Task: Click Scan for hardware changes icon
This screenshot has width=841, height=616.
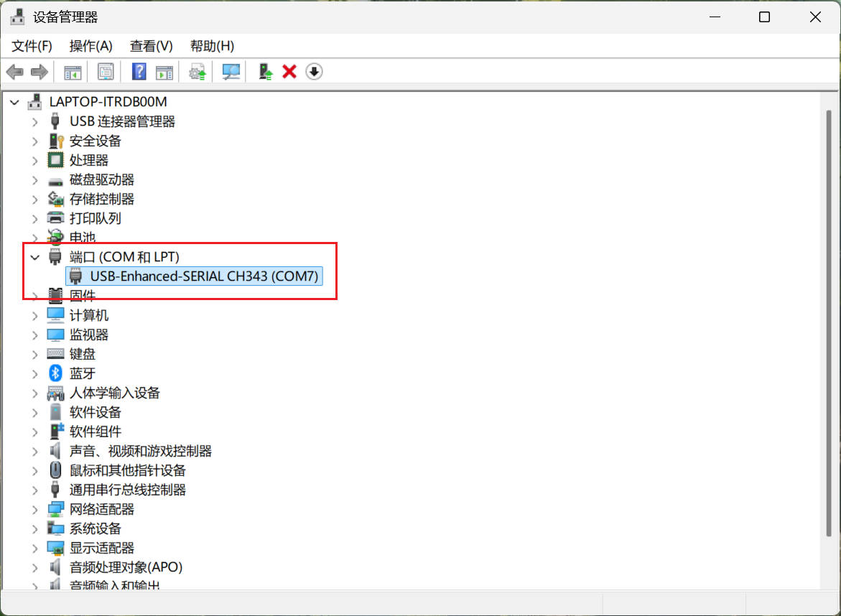Action: [230, 71]
